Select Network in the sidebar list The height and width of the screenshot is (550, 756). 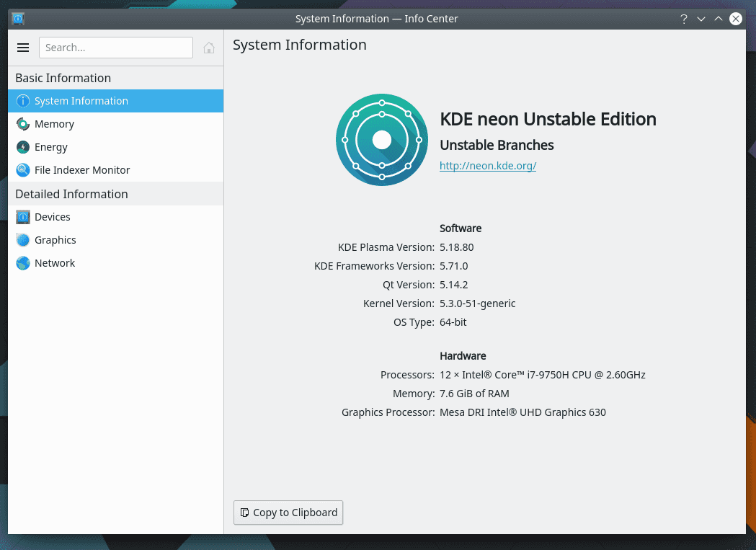(x=54, y=262)
